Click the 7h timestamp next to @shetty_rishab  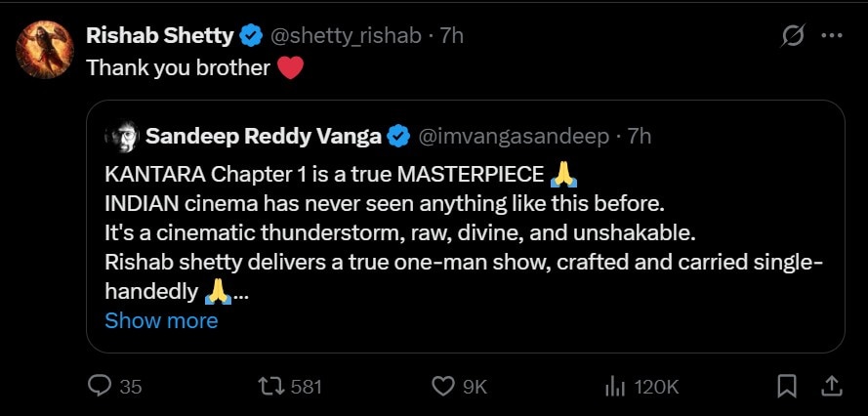click(x=452, y=36)
